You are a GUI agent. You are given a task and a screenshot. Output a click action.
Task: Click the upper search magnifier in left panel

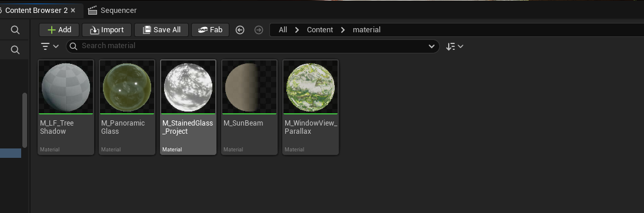pos(15,30)
